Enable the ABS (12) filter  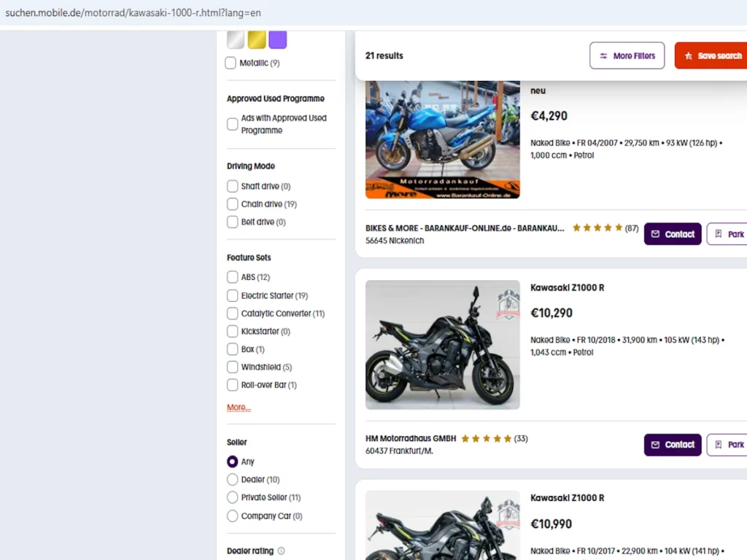pyautogui.click(x=233, y=276)
